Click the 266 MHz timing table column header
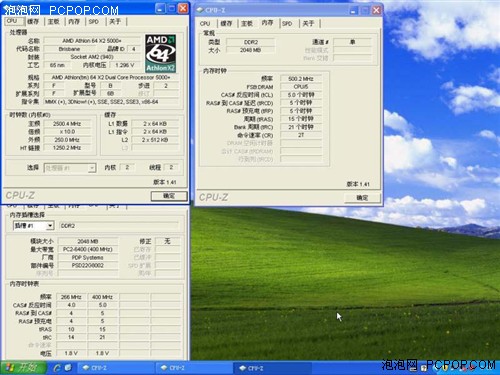This screenshot has width=500, height=375. coord(71,297)
